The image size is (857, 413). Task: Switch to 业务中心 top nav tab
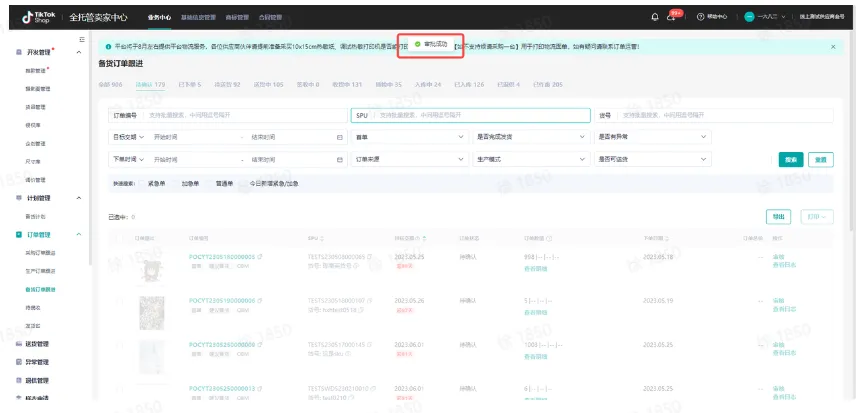click(159, 17)
